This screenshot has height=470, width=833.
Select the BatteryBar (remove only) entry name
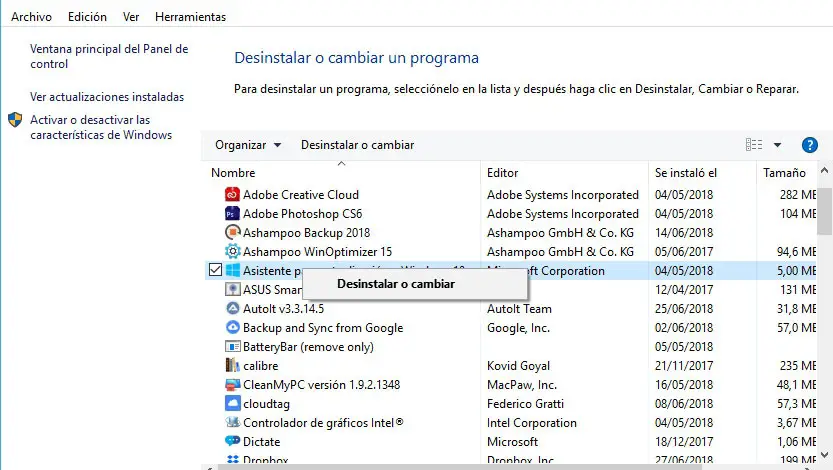(308, 347)
